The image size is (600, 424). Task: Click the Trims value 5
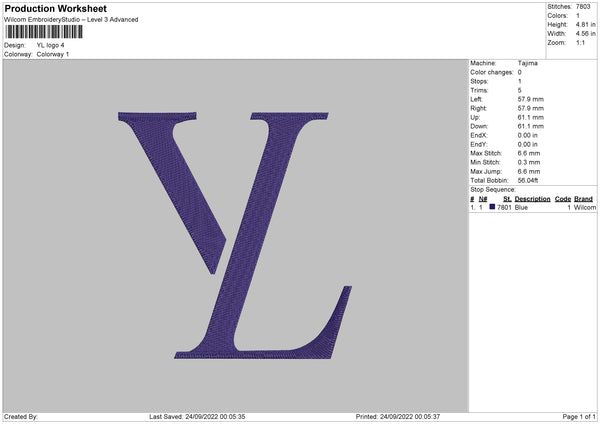pyautogui.click(x=520, y=90)
